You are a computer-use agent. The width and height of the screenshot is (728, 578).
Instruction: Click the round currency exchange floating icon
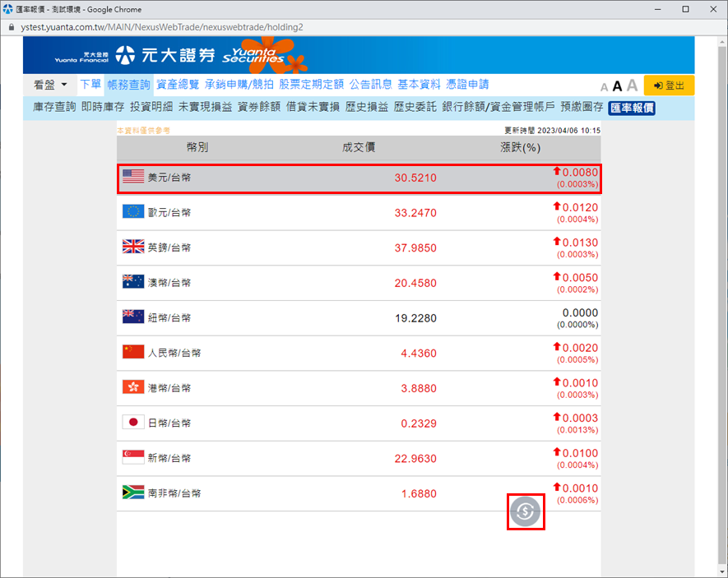point(525,511)
